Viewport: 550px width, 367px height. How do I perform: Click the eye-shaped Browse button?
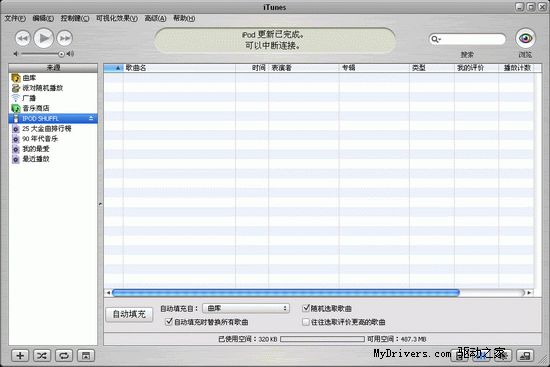[525, 38]
